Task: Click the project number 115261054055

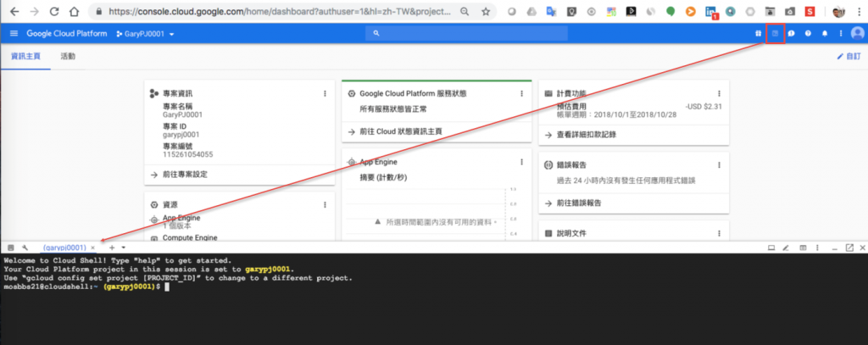Action: [x=187, y=154]
